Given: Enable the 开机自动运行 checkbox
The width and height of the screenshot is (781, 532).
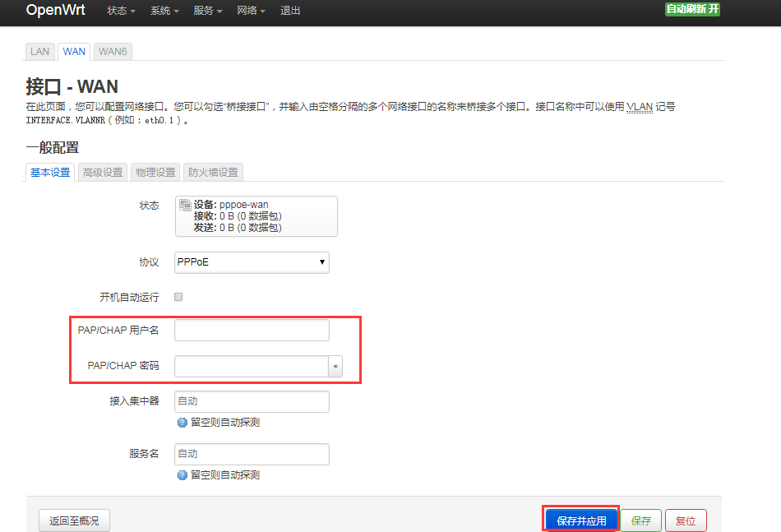Looking at the screenshot, I should (178, 297).
